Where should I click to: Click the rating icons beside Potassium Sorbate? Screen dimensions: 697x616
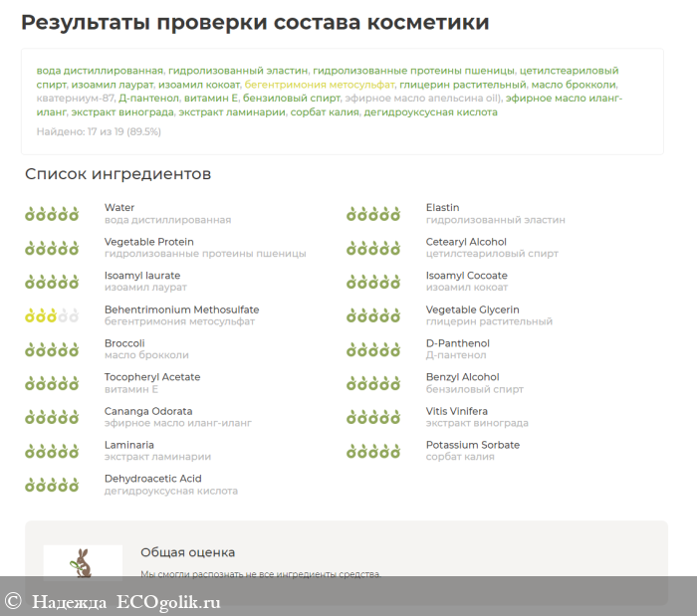[373, 451]
